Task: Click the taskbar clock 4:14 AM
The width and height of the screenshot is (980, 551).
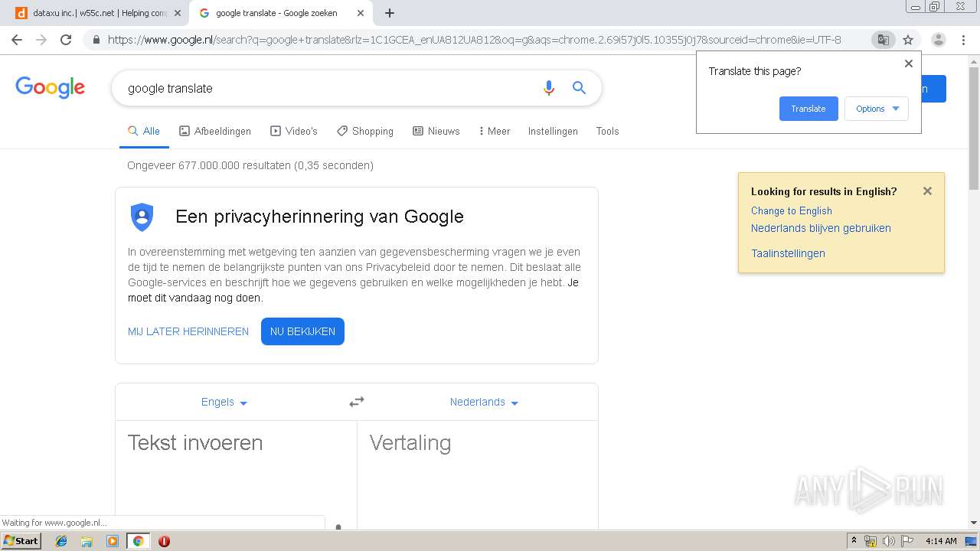Action: (941, 541)
